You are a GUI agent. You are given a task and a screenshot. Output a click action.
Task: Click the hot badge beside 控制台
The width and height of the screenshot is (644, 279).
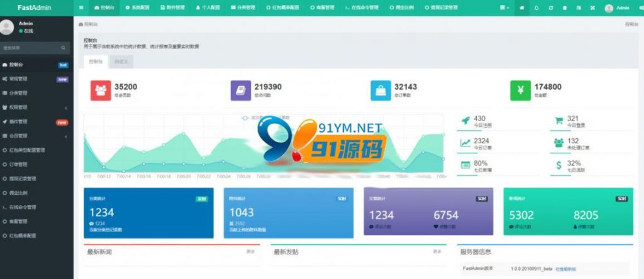click(64, 65)
